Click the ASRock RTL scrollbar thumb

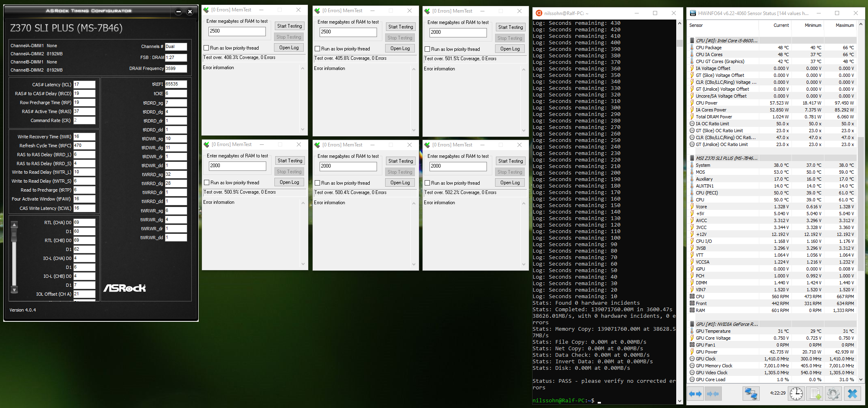(14, 235)
